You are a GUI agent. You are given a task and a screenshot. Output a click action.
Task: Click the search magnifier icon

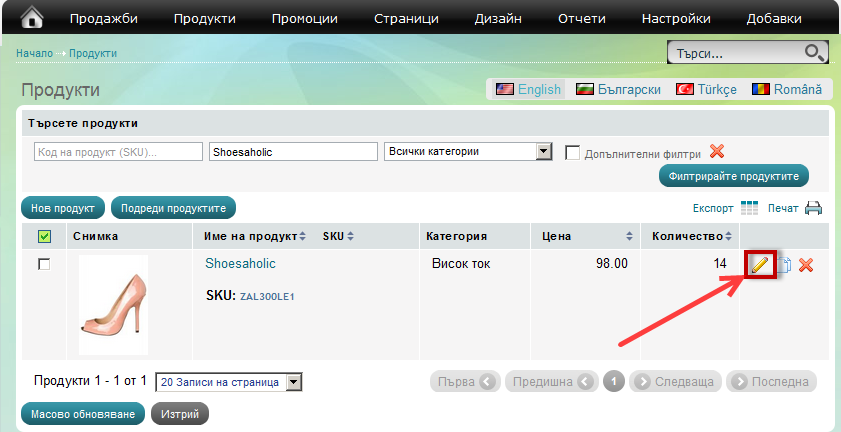tap(814, 53)
